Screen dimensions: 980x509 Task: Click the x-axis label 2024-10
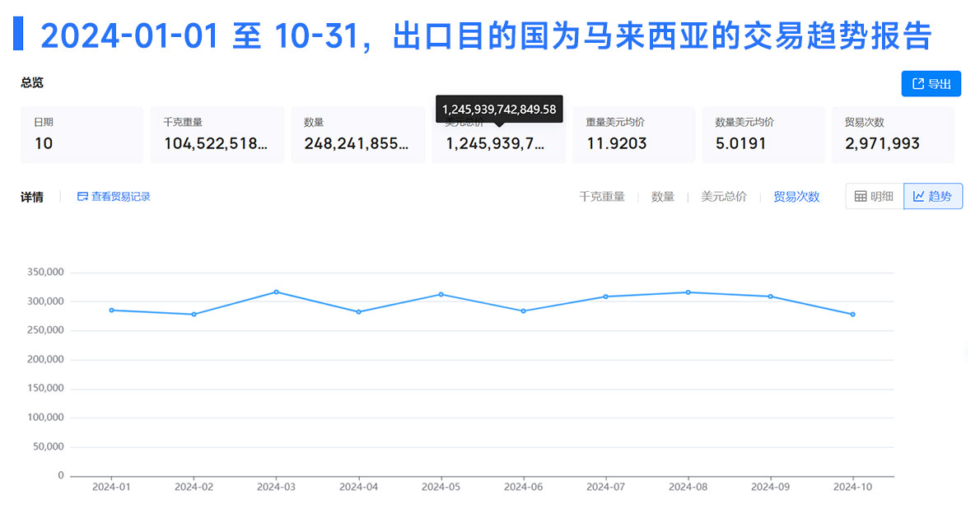click(853, 487)
